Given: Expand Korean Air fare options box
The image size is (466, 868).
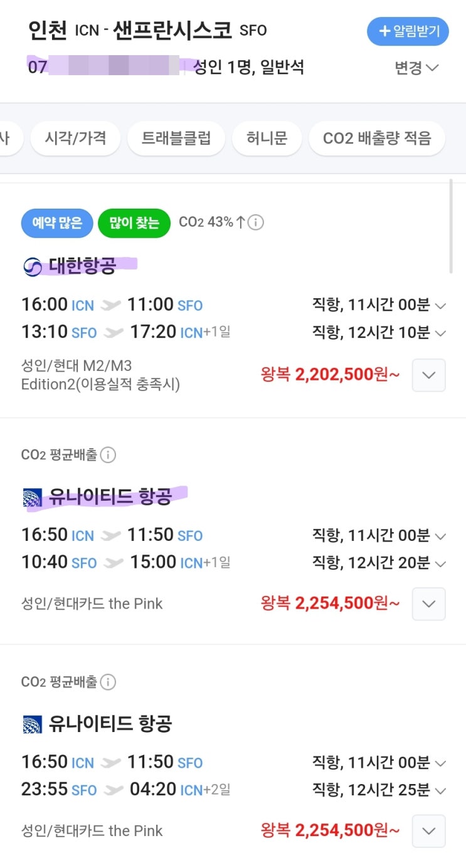Looking at the screenshot, I should tap(429, 375).
